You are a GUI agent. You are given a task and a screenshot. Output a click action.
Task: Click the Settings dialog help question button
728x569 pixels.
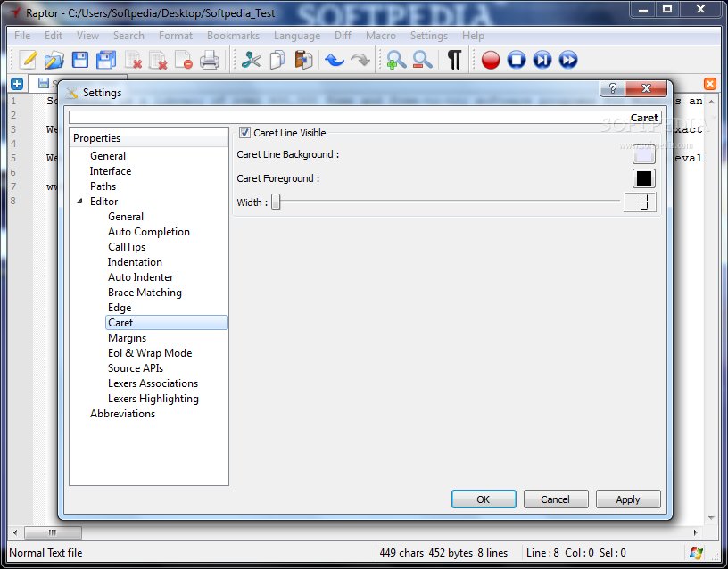click(x=613, y=88)
